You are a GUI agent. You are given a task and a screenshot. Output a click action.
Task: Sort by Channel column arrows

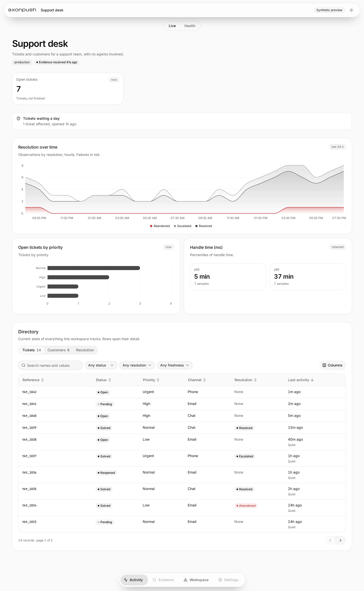point(205,380)
